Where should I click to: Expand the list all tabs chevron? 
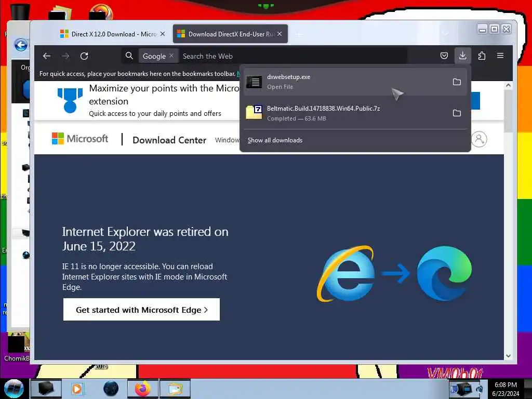point(445,34)
